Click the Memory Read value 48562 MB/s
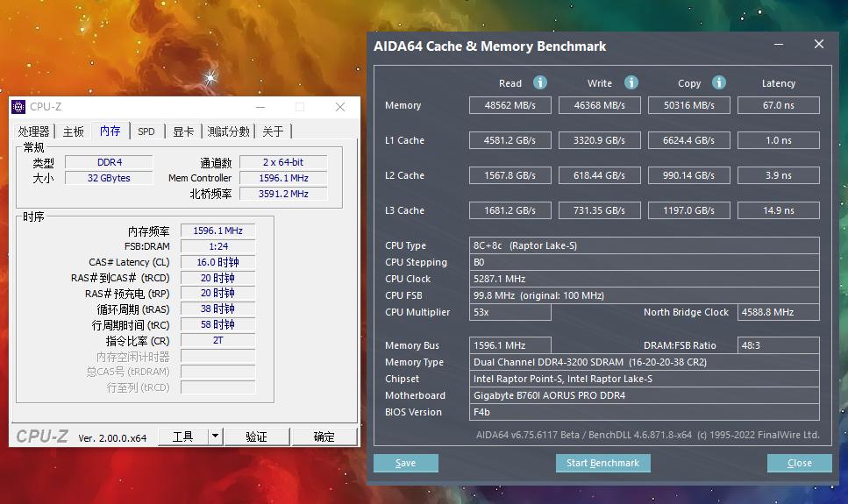848x504 pixels. [510, 105]
